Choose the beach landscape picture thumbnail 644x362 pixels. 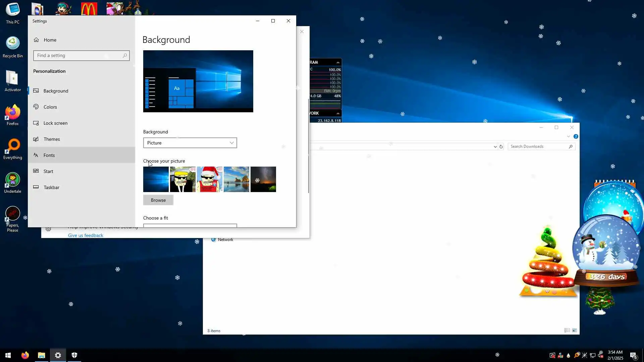tap(236, 179)
